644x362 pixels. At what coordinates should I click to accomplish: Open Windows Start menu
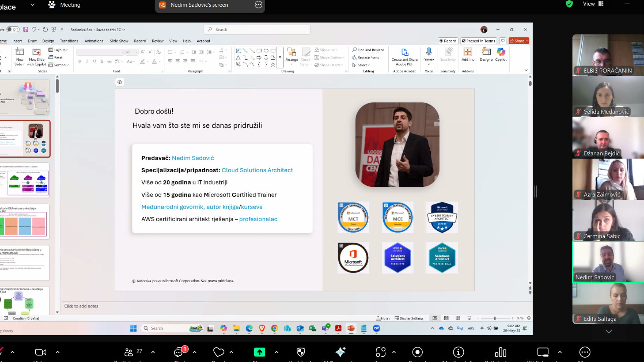click(133, 328)
